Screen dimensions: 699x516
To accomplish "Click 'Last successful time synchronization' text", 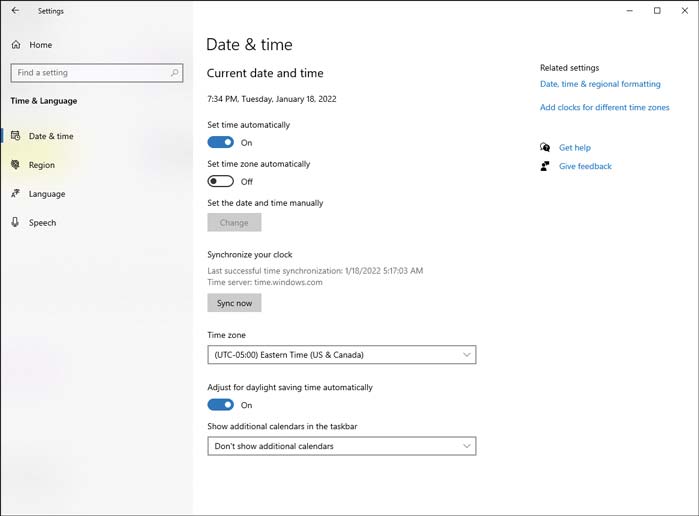I will [275, 270].
